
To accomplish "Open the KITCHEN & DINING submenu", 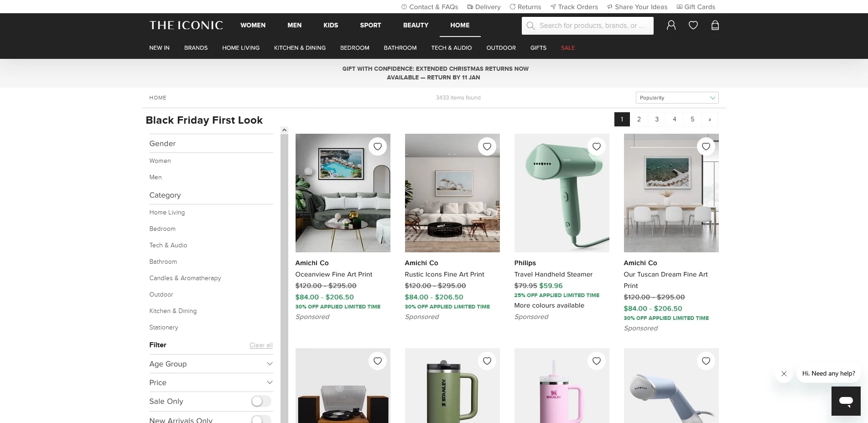I will (300, 48).
